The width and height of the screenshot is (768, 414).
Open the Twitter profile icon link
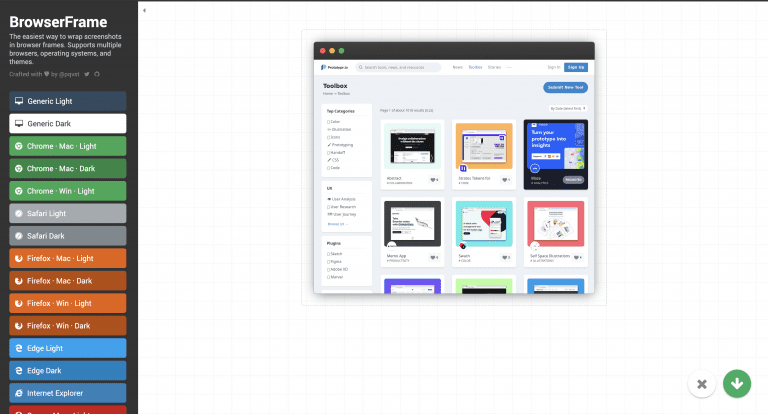(87, 74)
